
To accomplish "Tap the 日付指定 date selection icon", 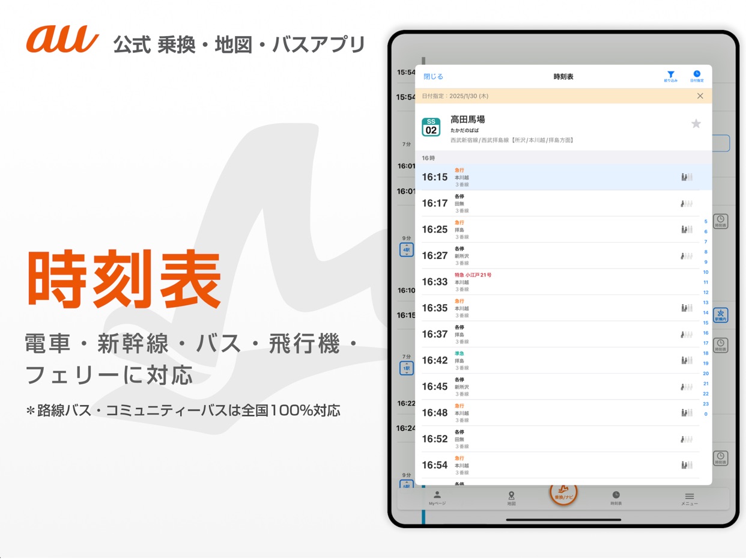I will (697, 76).
